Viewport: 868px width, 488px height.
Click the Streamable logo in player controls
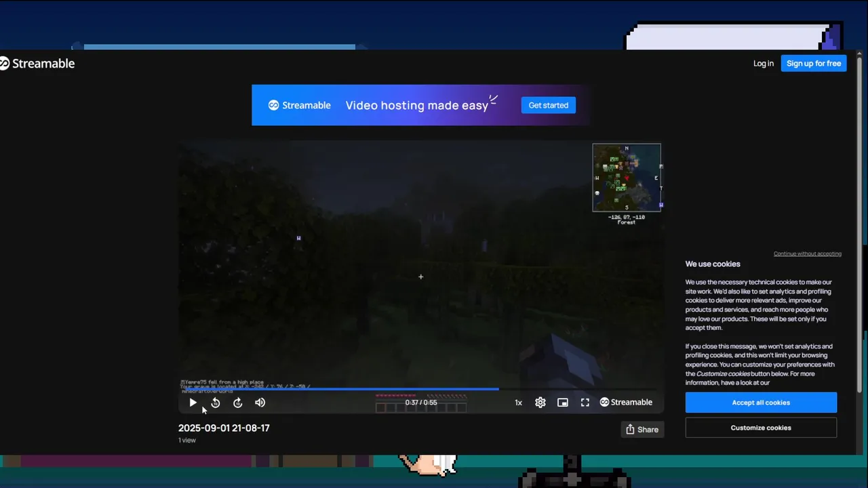(x=626, y=403)
